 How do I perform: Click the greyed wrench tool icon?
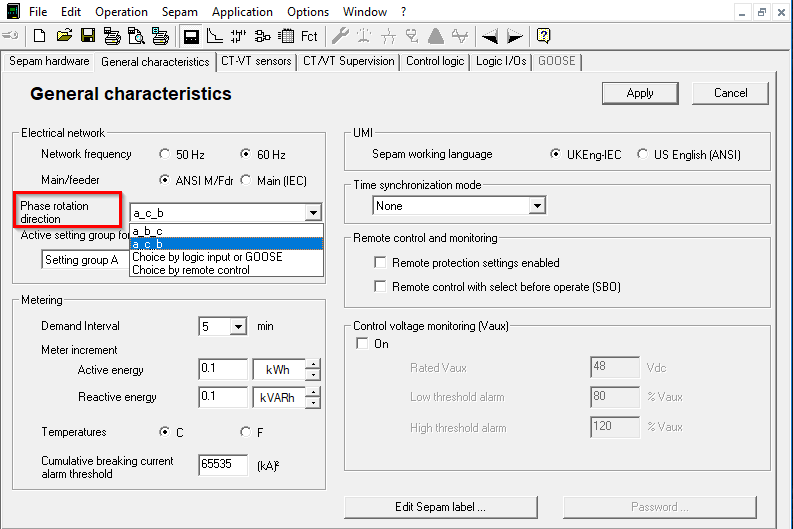(340, 36)
